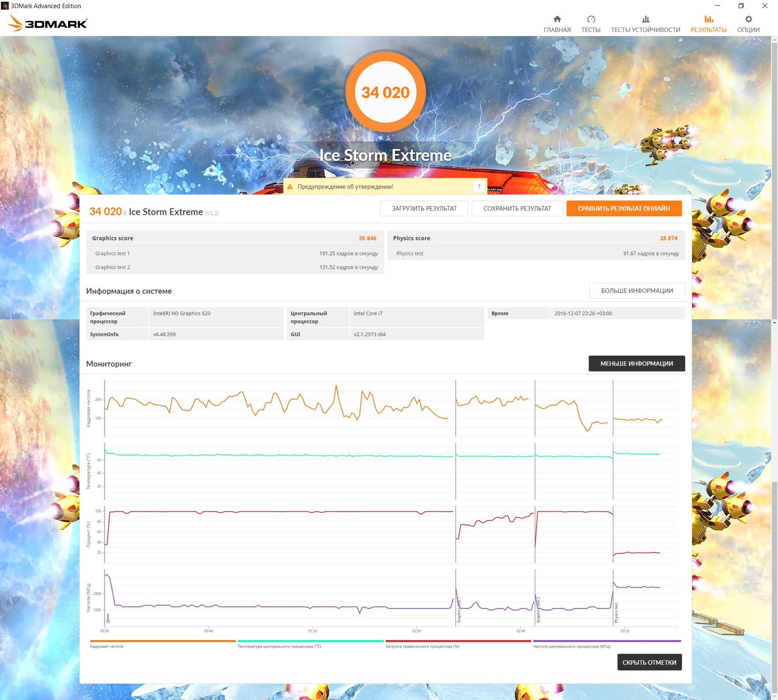This screenshot has width=778, height=700.
Task: Click the orange results chart icon
Action: point(708,19)
